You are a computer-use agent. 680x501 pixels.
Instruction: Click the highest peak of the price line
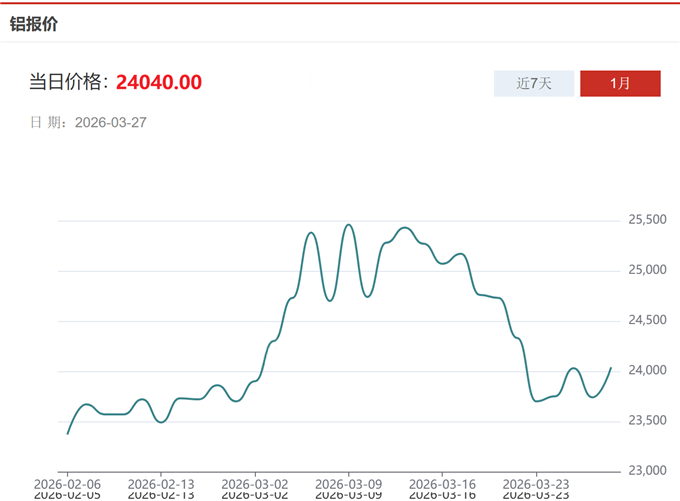348,225
